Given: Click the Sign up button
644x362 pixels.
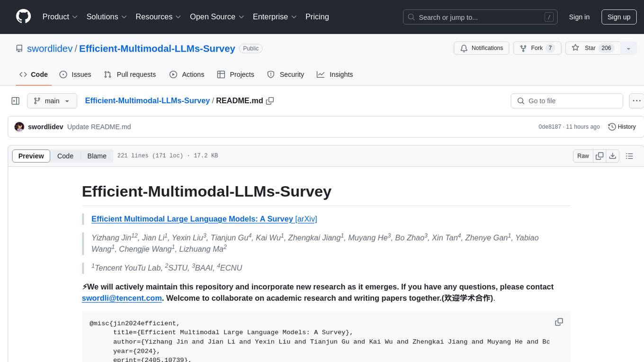Looking at the screenshot, I should pyautogui.click(x=619, y=17).
